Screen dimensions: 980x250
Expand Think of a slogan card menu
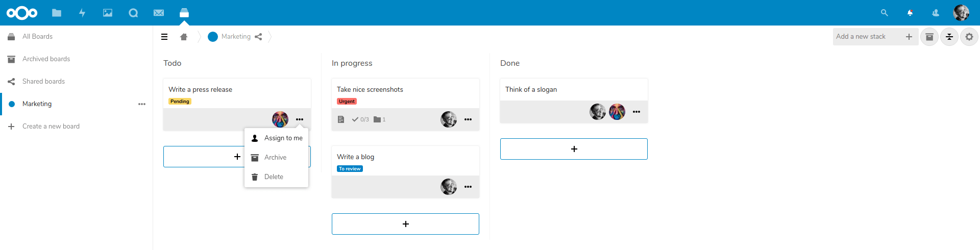click(636, 112)
